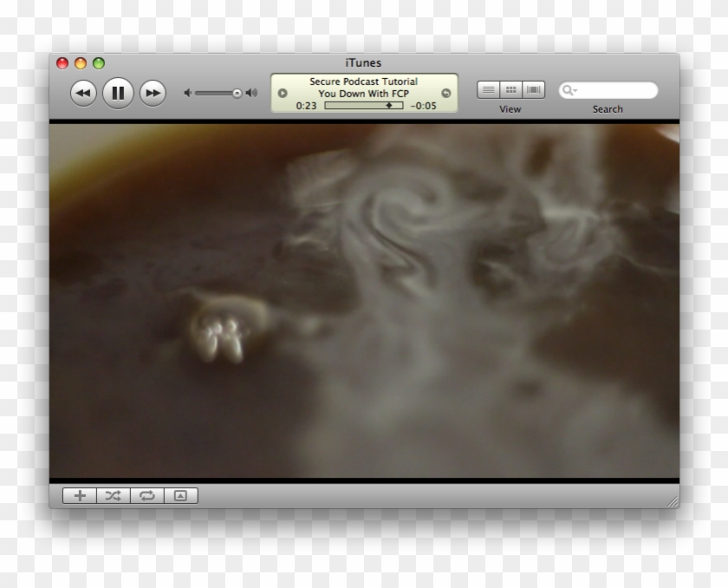Switch to Grid view
Screen dimensions: 728x588
pyautogui.click(x=511, y=89)
